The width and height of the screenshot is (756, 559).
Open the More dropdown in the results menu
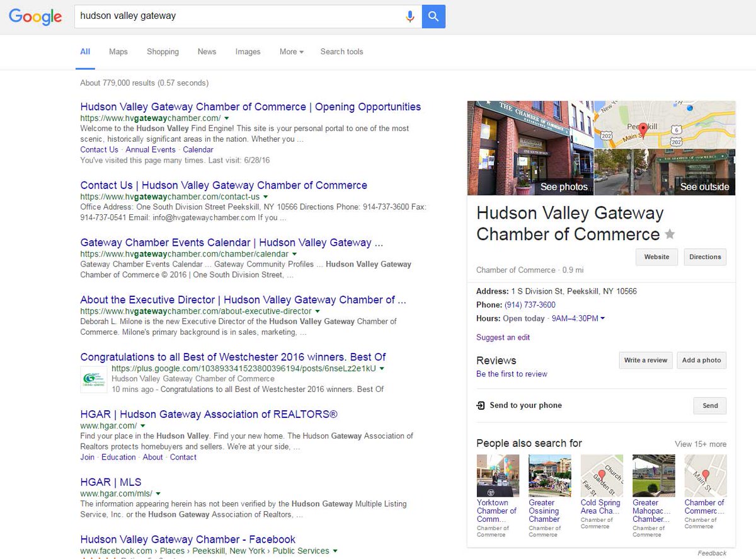pyautogui.click(x=291, y=52)
